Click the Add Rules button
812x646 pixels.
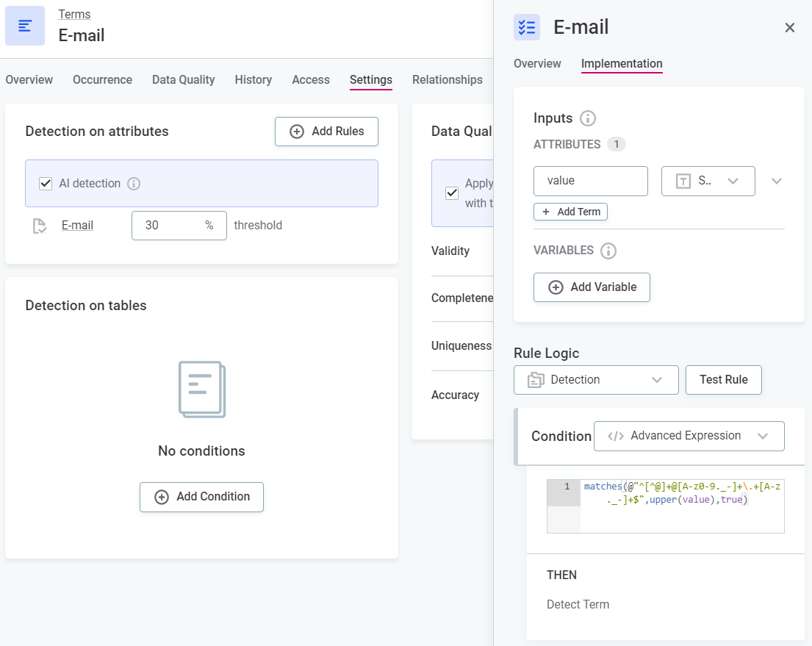click(x=326, y=132)
